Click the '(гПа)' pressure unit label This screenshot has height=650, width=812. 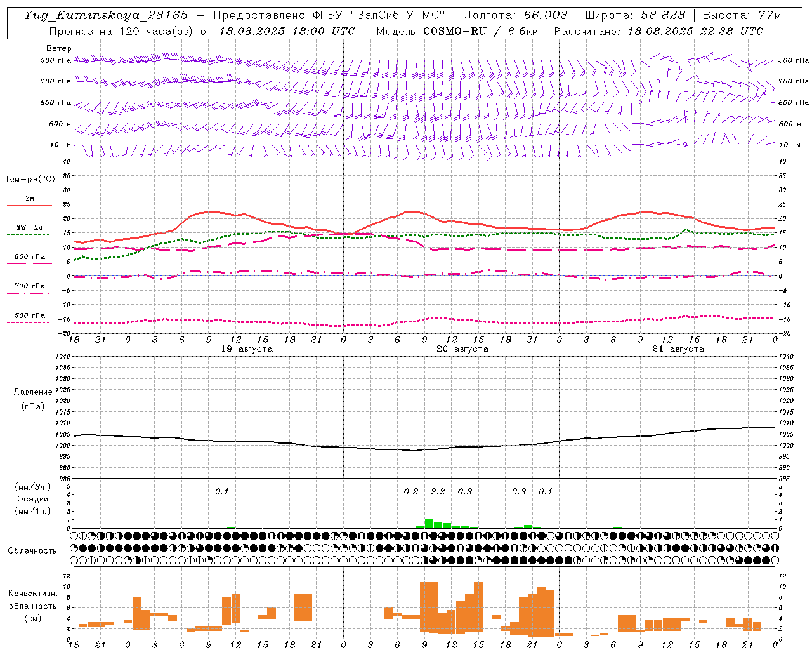pos(33,406)
